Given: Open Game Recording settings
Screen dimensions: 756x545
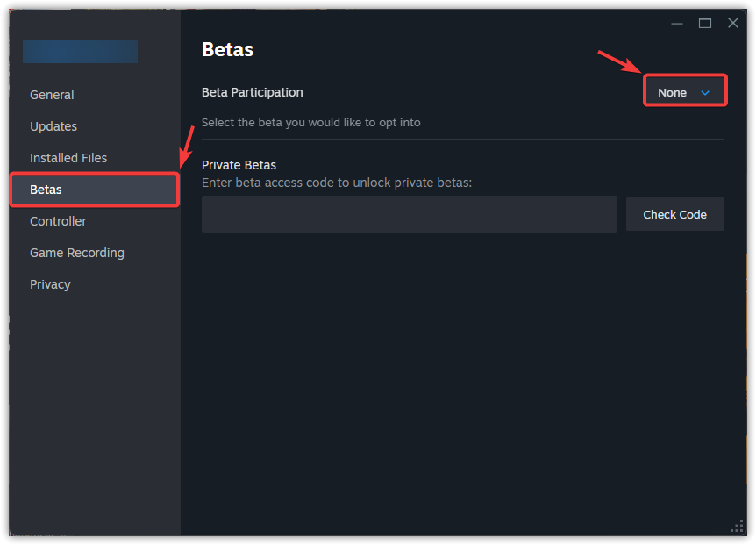Looking at the screenshot, I should [x=77, y=253].
